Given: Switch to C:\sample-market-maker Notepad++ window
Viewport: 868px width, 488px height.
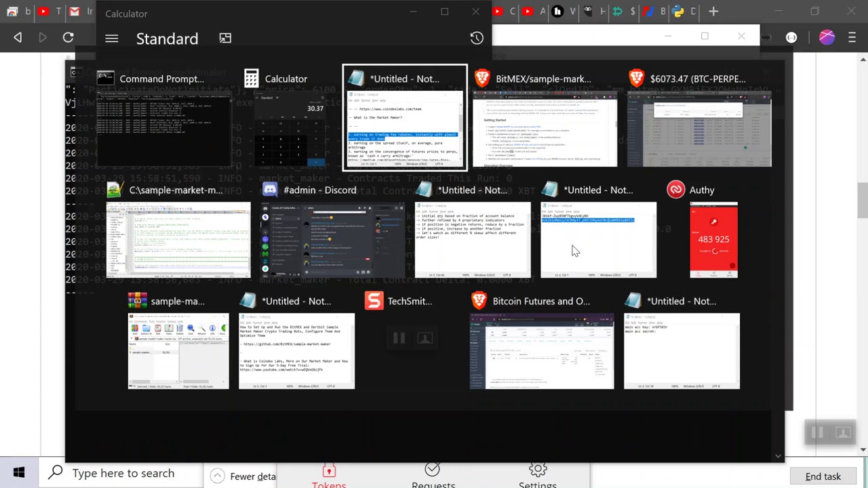Looking at the screenshot, I should pos(178,240).
